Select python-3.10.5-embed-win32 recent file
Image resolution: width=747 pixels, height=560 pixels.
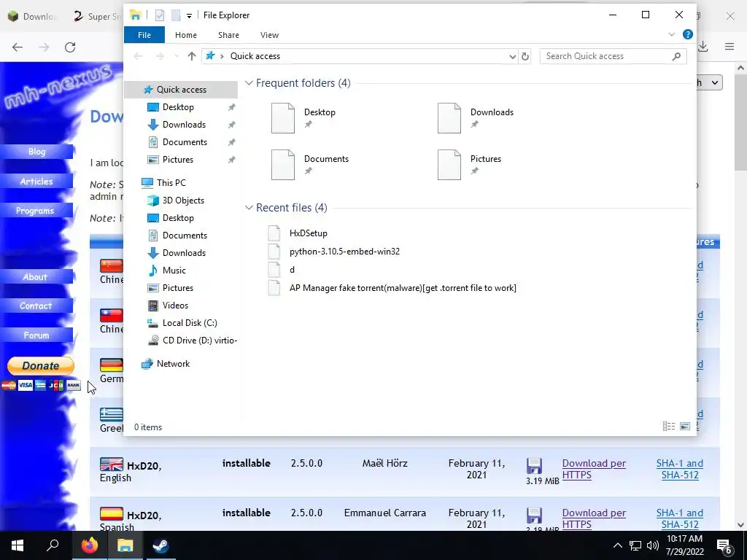pos(344,252)
